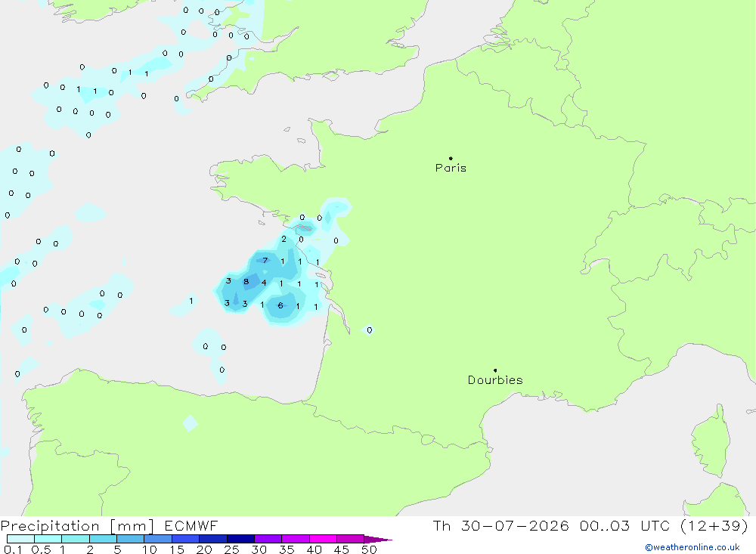Click the ECMWF model label
Screen dimensions: 756x554
(191, 525)
